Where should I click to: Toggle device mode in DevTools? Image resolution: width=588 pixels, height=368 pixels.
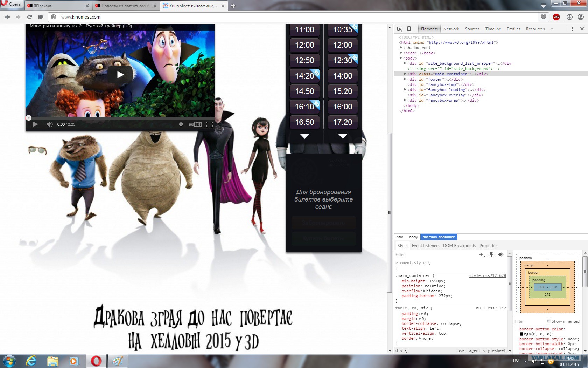click(x=409, y=29)
